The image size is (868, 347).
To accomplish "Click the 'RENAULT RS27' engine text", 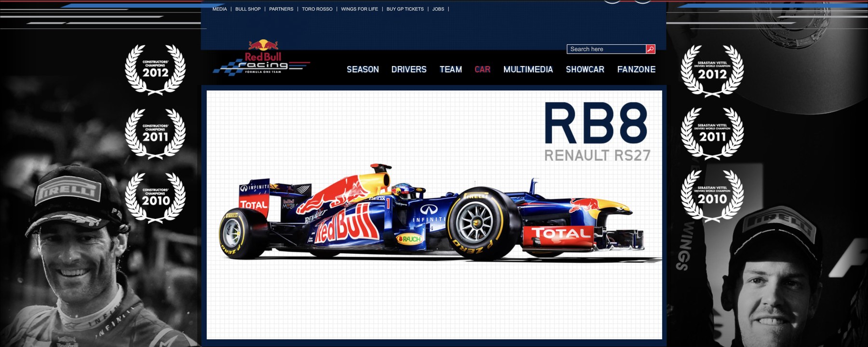I will coord(597,155).
